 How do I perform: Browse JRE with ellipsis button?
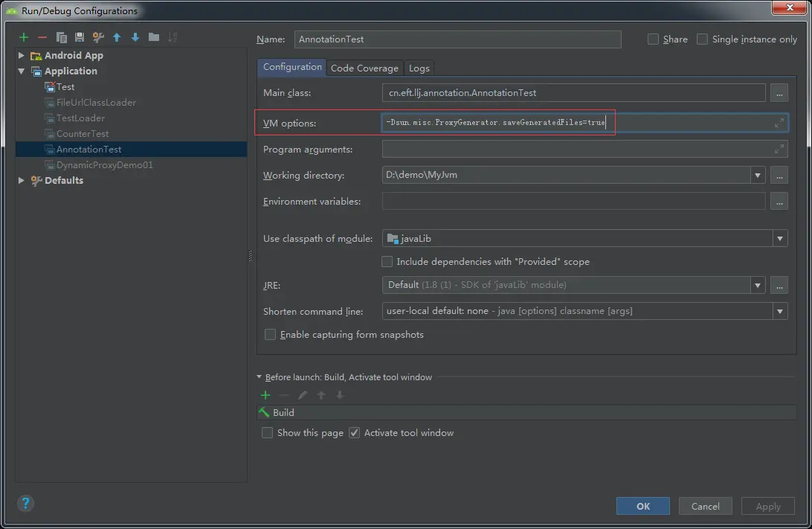(779, 285)
